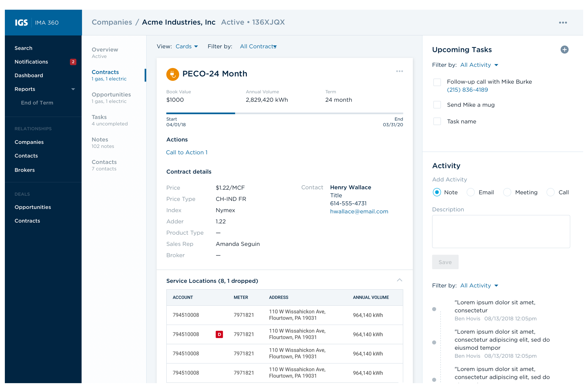Select the Note activity radio button
Viewport: 588px width, 388px height.
pyautogui.click(x=437, y=192)
